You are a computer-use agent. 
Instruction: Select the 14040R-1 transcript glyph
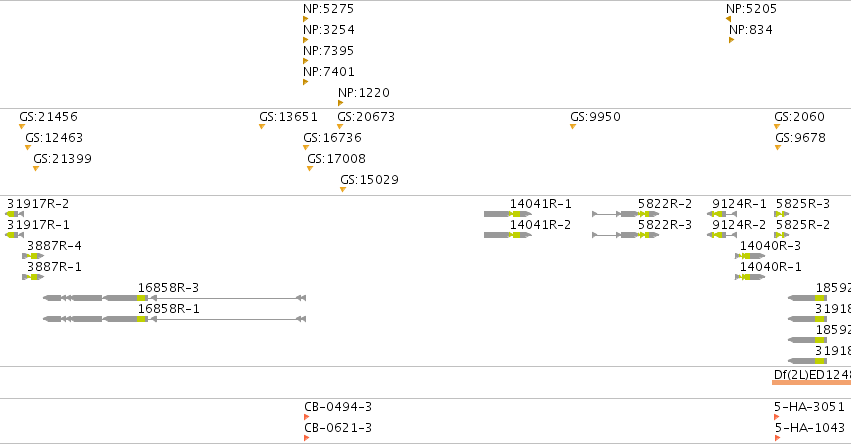click(x=750, y=277)
